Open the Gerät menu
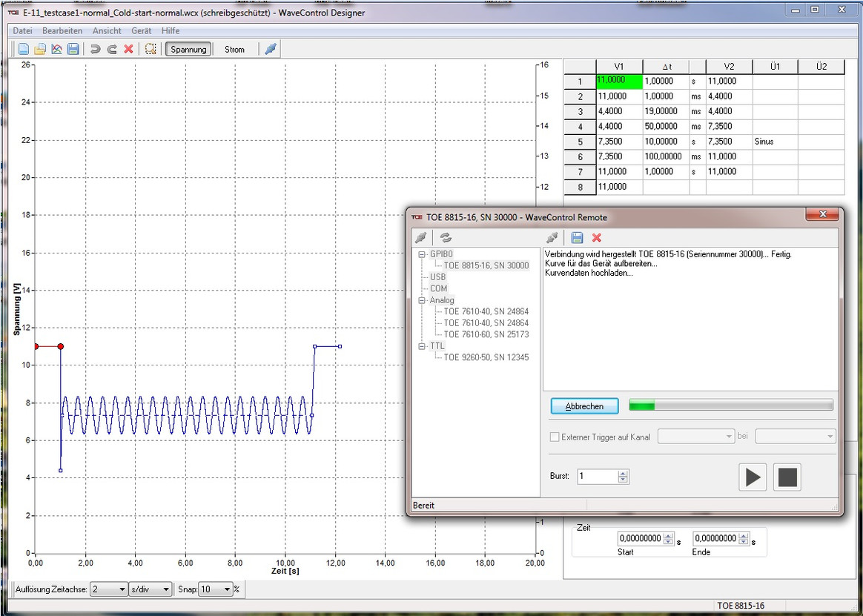This screenshot has height=616, width=863. coord(141,30)
